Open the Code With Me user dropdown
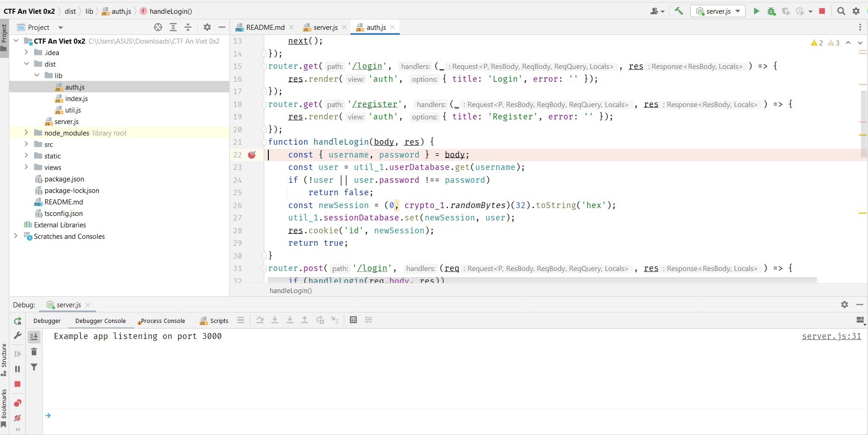The width and height of the screenshot is (868, 435). [x=657, y=11]
